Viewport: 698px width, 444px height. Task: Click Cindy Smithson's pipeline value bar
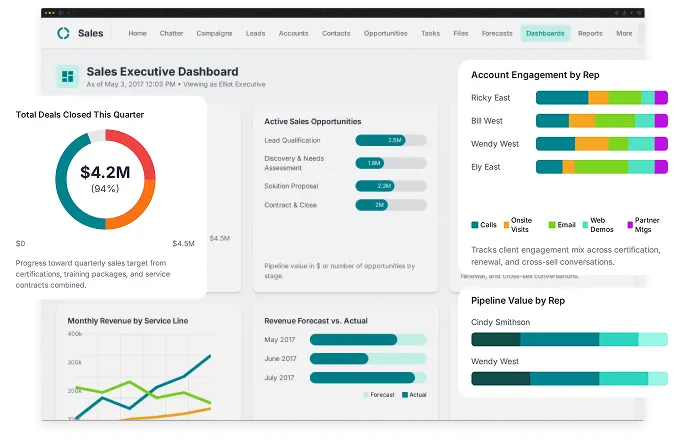click(569, 340)
